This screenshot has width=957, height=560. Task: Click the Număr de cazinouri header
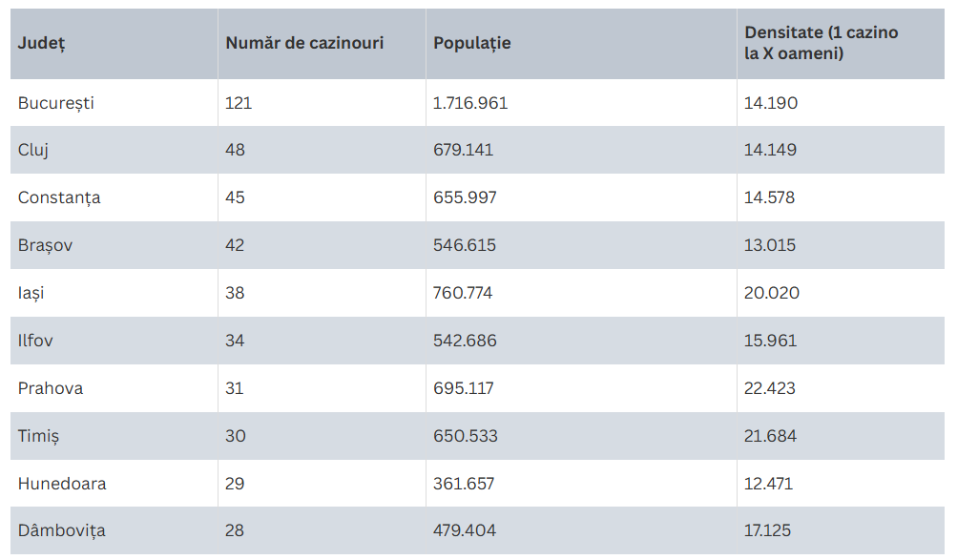[304, 44]
